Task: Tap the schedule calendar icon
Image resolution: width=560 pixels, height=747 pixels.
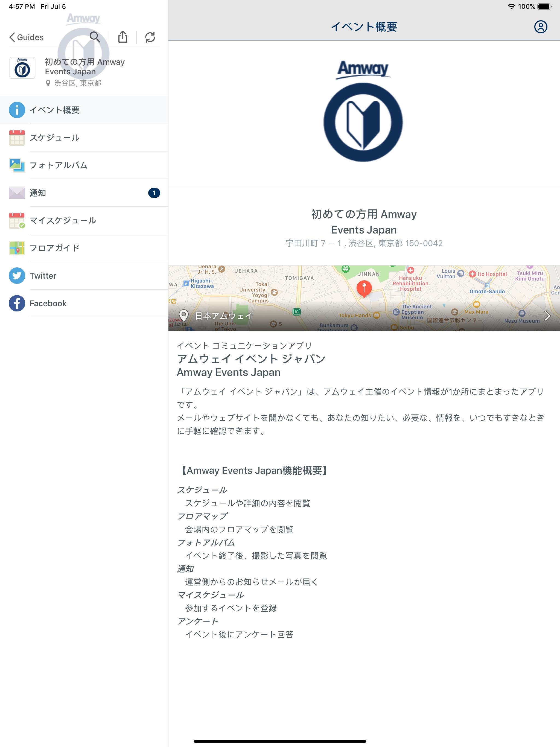Action: click(x=17, y=138)
